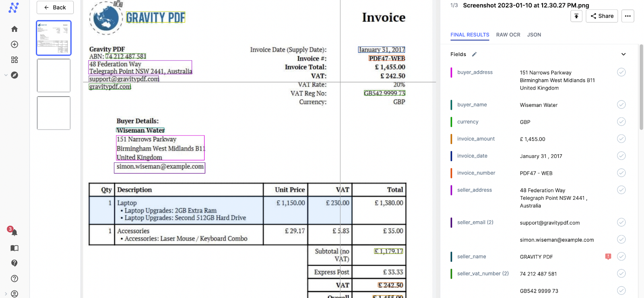644x298 pixels.
Task: Select highlighted 'GB542 9999 73' on the invoice
Action: tap(384, 93)
